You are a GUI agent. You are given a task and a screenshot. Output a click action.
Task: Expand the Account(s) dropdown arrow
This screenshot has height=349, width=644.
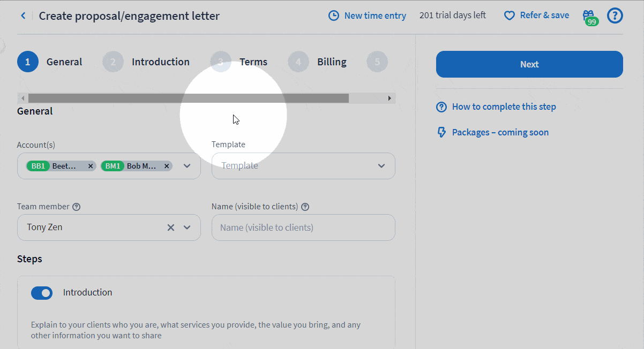[x=187, y=166]
